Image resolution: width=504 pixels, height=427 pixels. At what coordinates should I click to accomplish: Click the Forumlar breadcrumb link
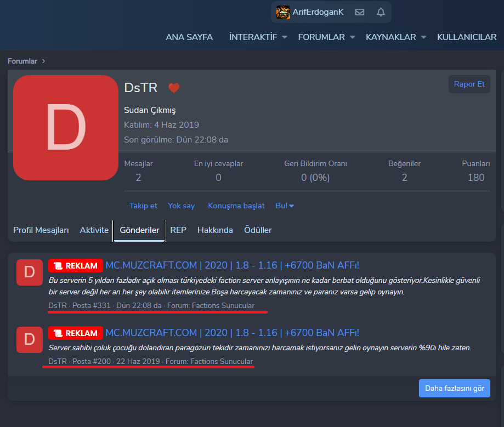(x=22, y=61)
